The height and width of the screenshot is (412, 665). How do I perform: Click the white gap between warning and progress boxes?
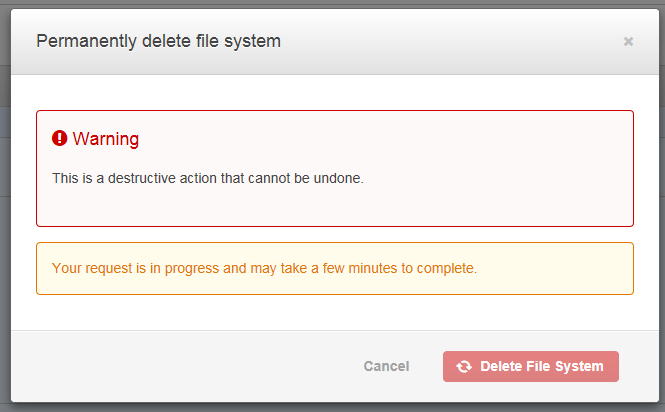pyautogui.click(x=335, y=235)
